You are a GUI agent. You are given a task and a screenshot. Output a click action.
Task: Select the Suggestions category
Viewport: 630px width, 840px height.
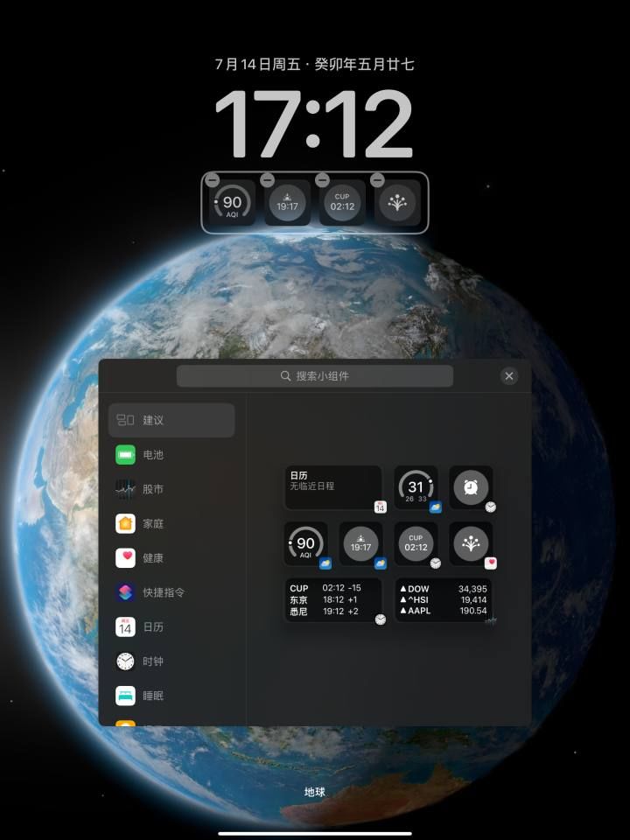tap(171, 420)
